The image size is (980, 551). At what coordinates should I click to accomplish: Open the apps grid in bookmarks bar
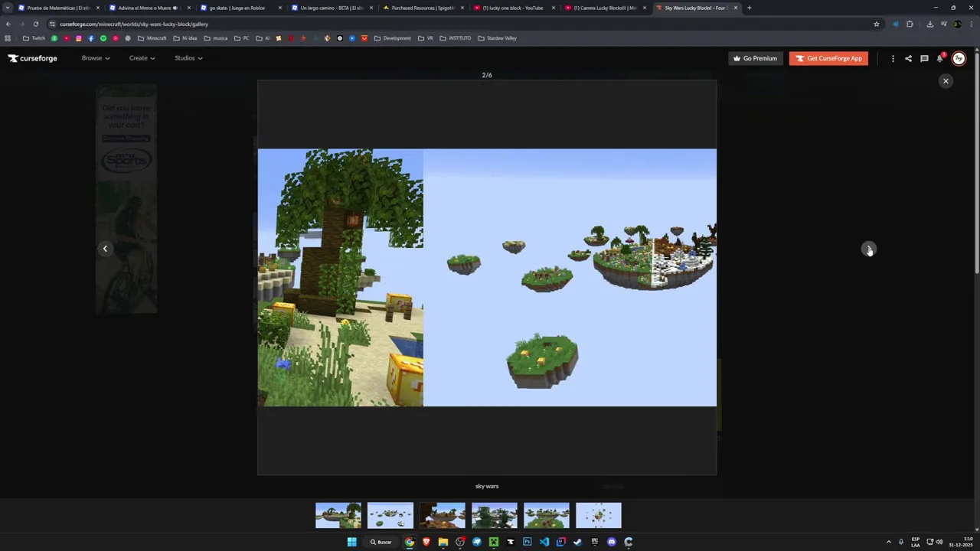(x=8, y=38)
